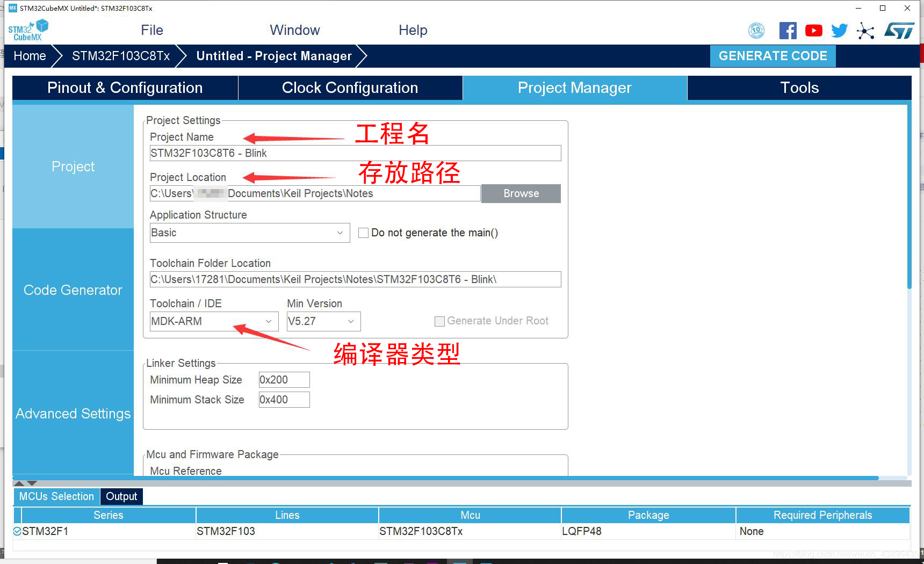
Task: Open the File menu
Action: click(x=152, y=30)
